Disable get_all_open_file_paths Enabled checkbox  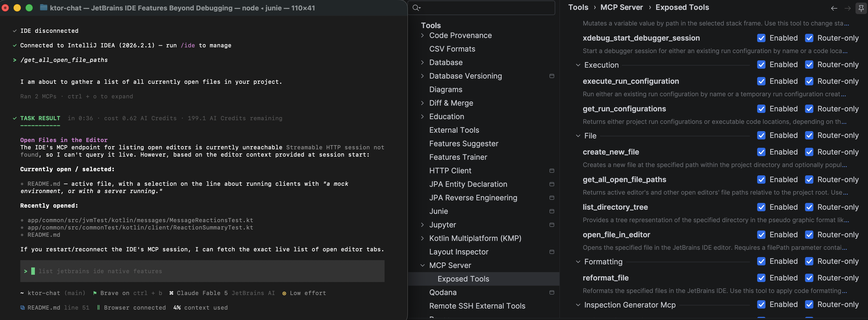click(761, 180)
